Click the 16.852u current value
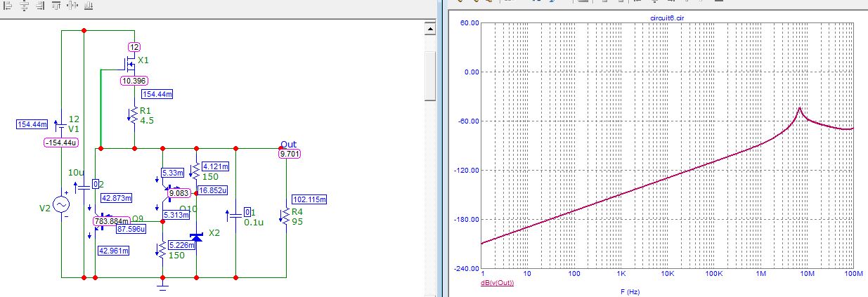Viewport: 868px width, 297px height. (212, 190)
